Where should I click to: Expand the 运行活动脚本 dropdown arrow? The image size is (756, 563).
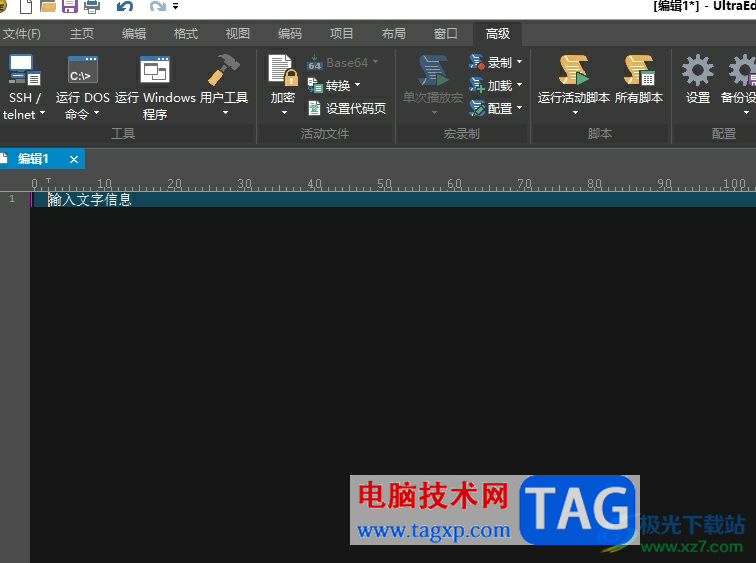[575, 113]
